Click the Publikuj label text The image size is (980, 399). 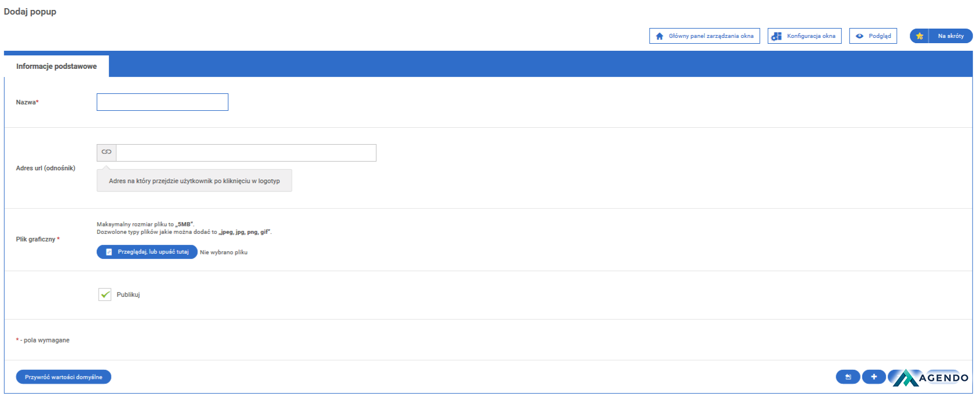(x=128, y=295)
